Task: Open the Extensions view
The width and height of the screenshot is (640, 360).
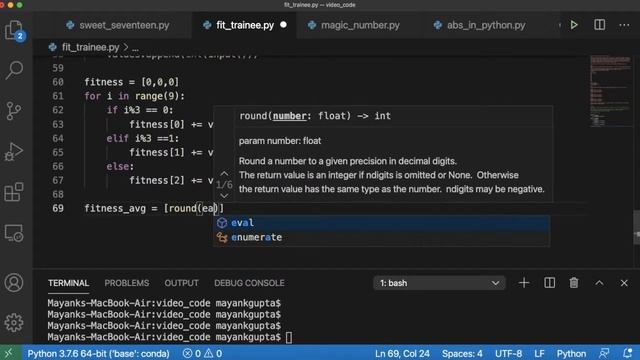Action: pos(14,192)
